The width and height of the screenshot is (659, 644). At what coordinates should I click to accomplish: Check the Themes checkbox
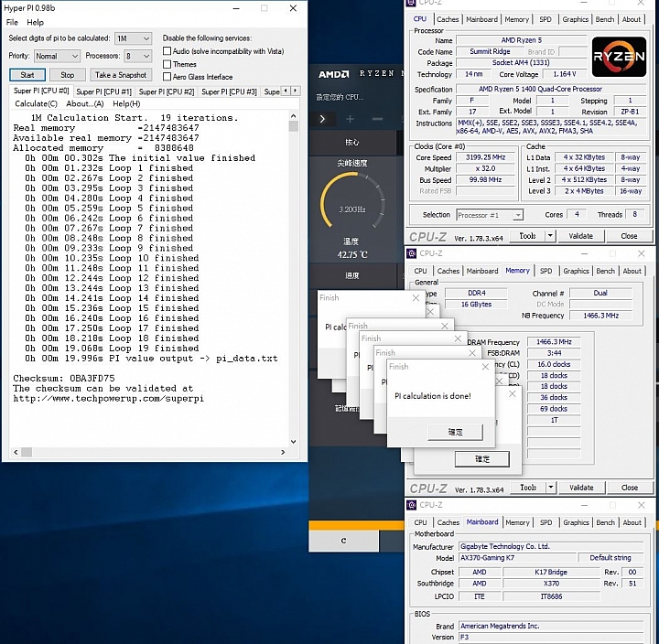click(167, 64)
